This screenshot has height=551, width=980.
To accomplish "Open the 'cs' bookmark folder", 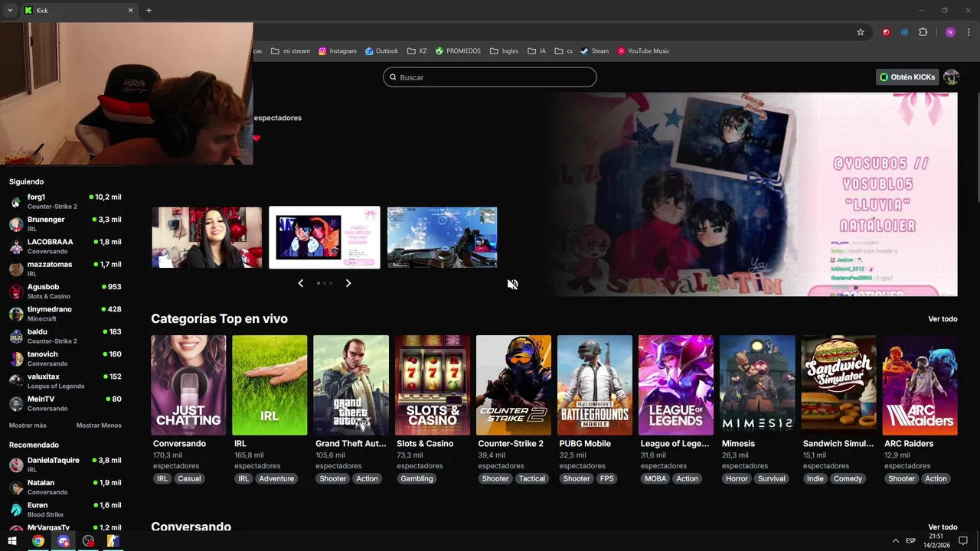I will (563, 51).
